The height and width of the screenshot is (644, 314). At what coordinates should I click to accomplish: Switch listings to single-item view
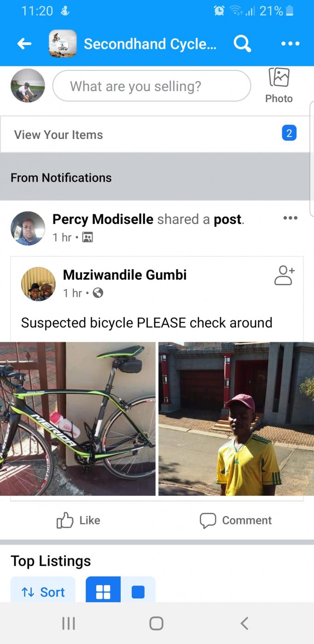[138, 592]
